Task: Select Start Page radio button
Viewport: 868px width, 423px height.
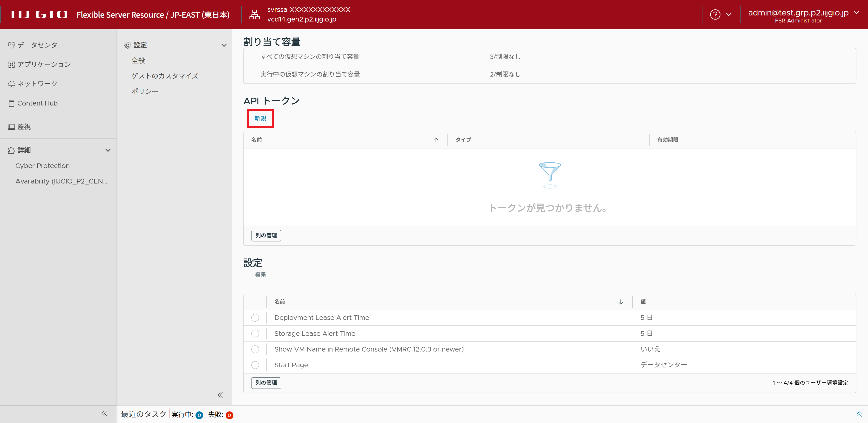Action: [x=255, y=365]
